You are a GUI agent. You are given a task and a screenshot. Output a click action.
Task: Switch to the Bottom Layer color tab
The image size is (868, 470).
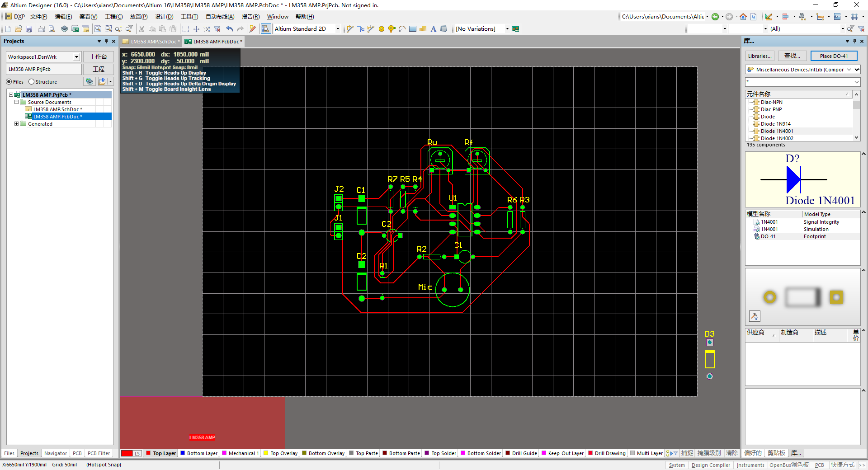click(x=198, y=453)
